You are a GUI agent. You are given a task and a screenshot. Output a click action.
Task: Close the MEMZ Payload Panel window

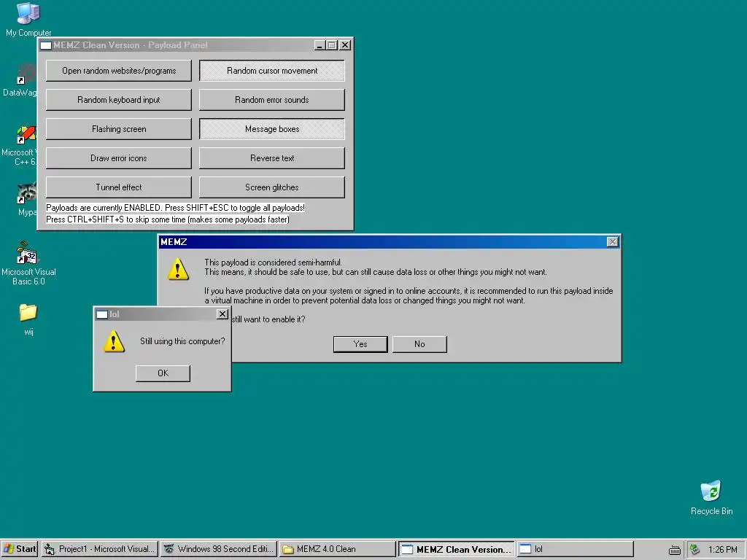(x=345, y=45)
